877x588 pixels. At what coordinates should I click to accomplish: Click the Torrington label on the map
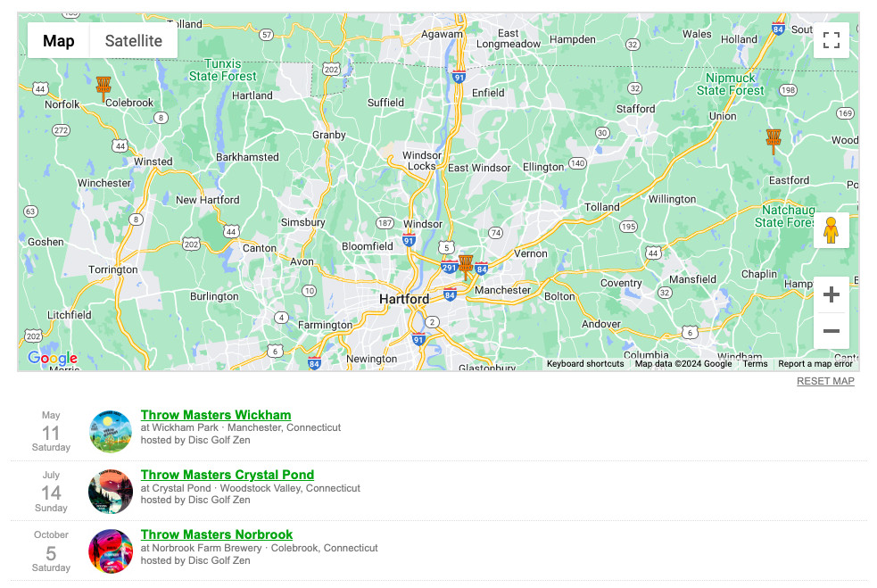[x=113, y=269]
